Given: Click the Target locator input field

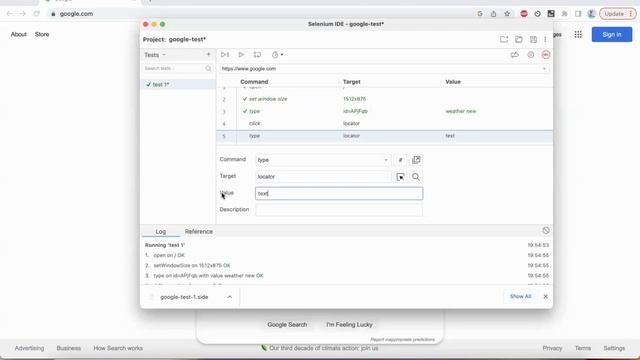Looking at the screenshot, I should click(322, 177).
